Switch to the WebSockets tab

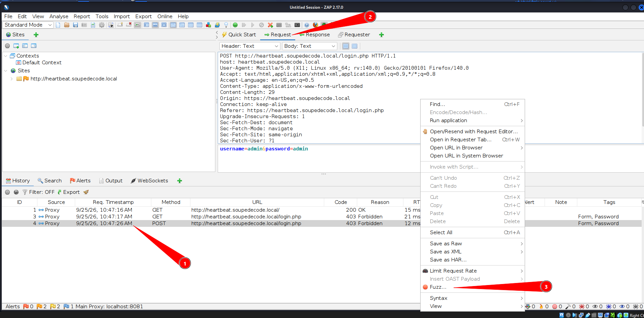click(149, 181)
